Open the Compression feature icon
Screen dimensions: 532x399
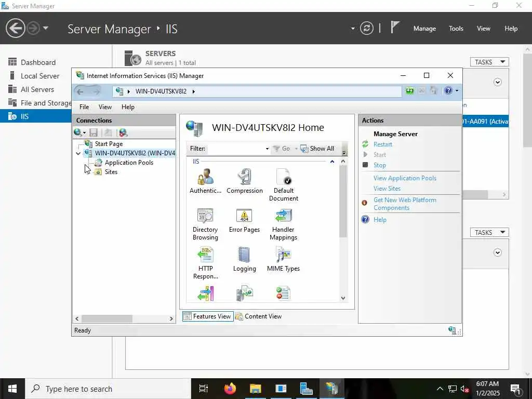pos(244,181)
